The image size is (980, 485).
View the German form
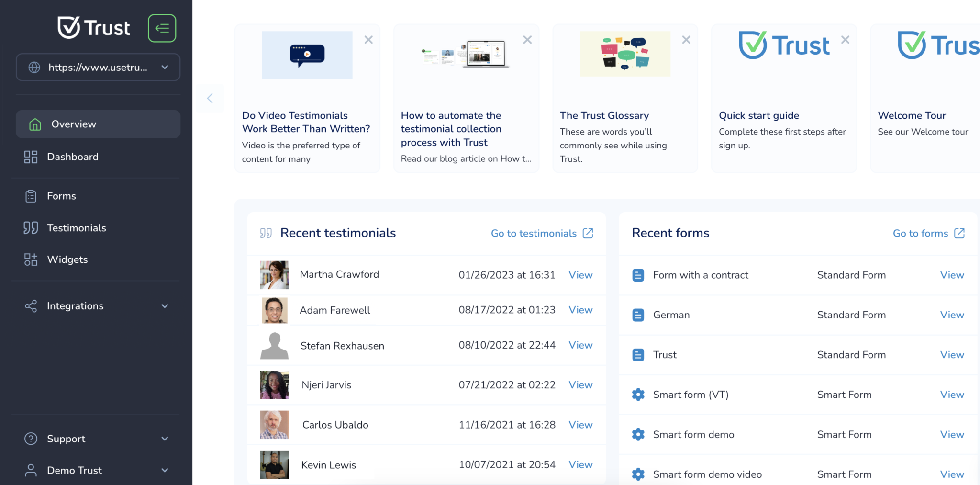coord(952,315)
